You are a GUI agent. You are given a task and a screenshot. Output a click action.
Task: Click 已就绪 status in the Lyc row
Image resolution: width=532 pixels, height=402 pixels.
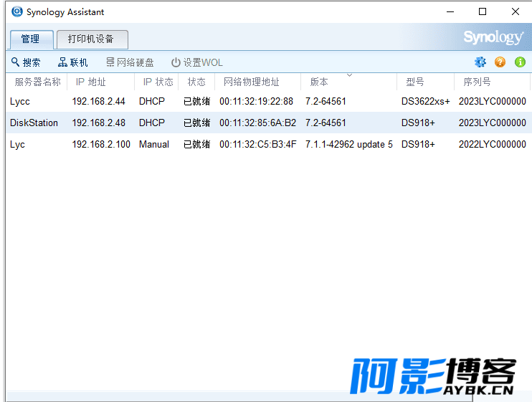(196, 145)
